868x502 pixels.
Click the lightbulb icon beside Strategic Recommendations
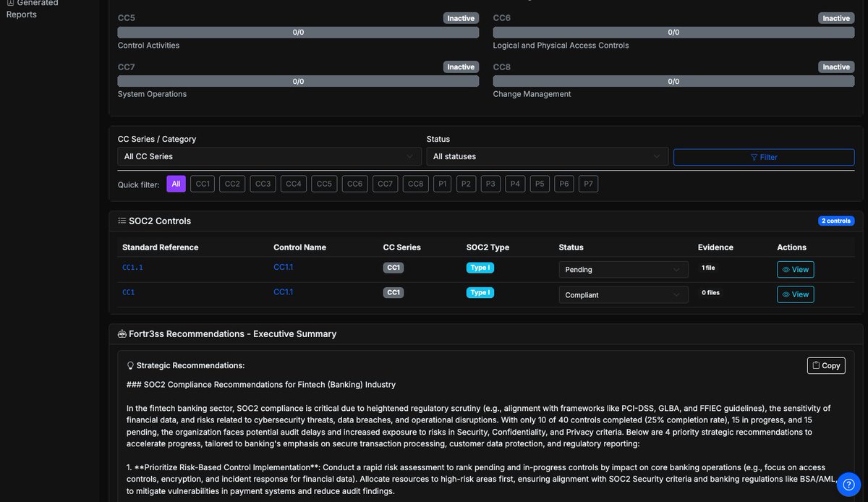click(x=130, y=365)
